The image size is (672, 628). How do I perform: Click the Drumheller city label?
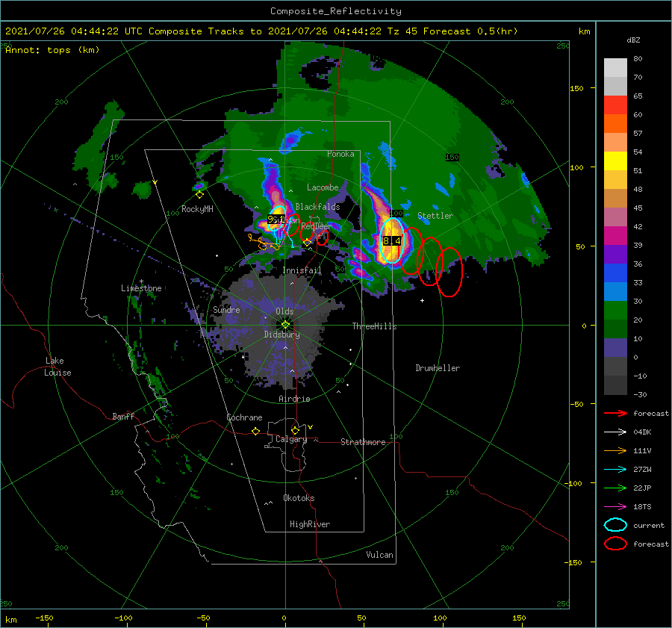point(438,368)
